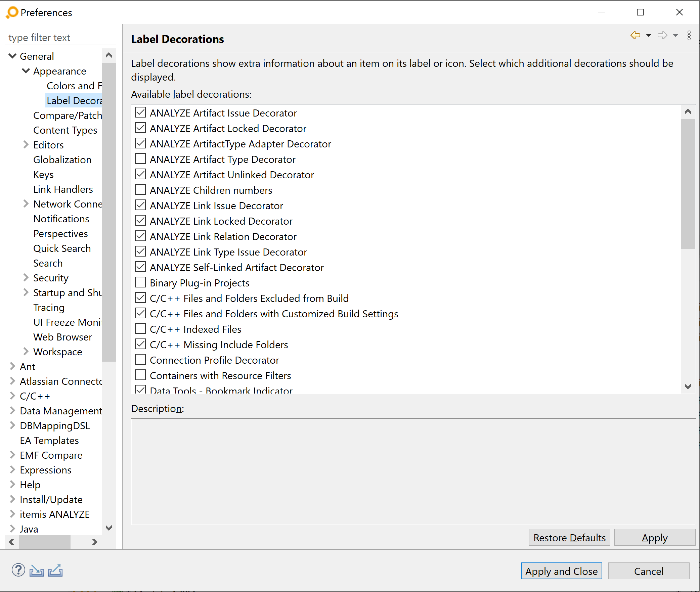
Task: Click tree horizontal scroll left arrow
Action: tap(12, 542)
